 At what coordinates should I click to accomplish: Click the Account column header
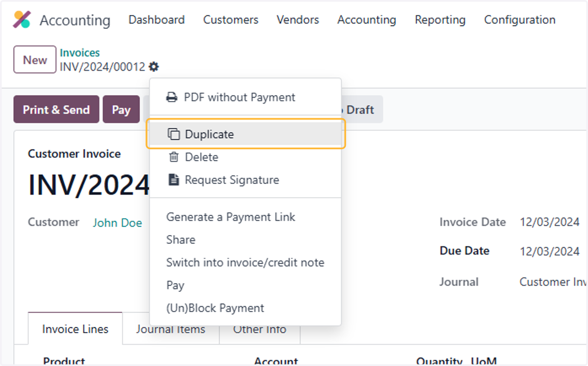tap(276, 361)
